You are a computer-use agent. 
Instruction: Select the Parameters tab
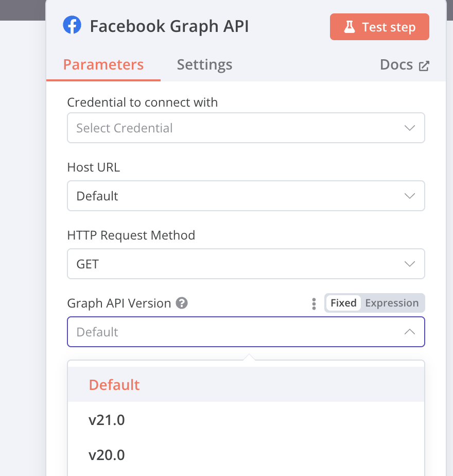103,65
